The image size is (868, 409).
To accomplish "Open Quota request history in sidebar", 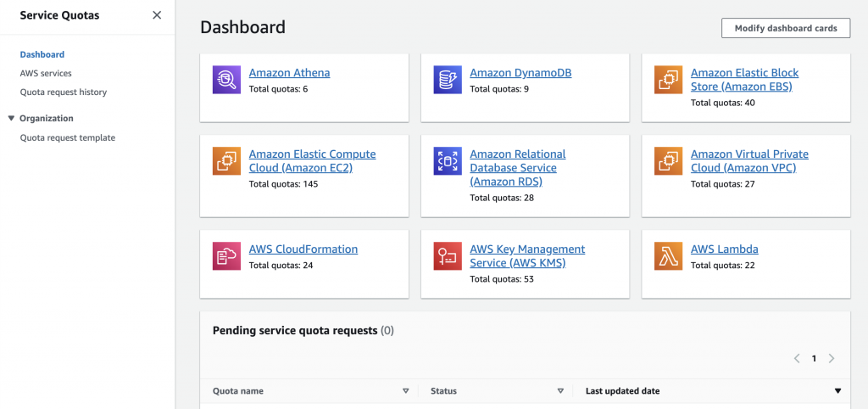I will point(64,92).
